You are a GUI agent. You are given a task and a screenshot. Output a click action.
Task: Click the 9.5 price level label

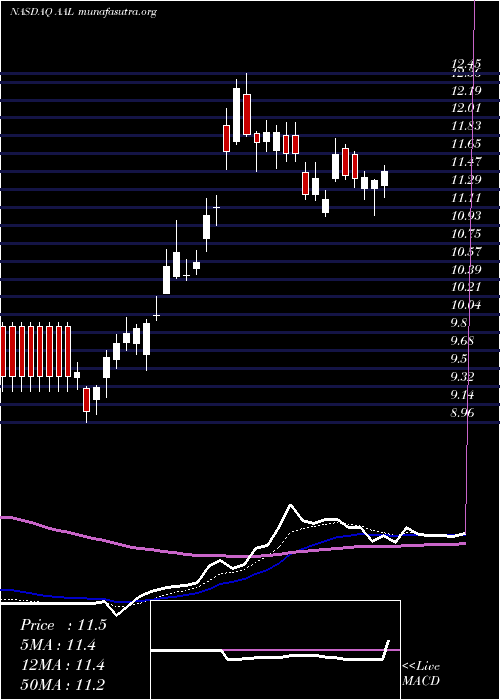(x=459, y=359)
